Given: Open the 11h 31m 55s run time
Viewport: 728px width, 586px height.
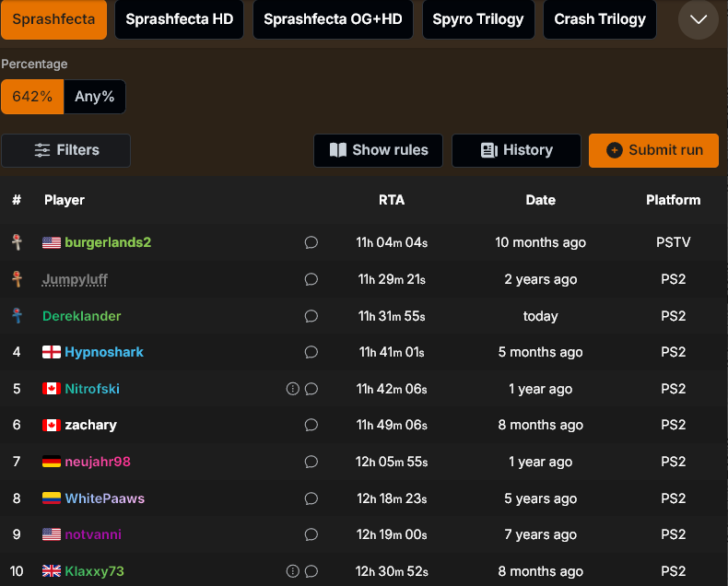Looking at the screenshot, I should tap(392, 316).
